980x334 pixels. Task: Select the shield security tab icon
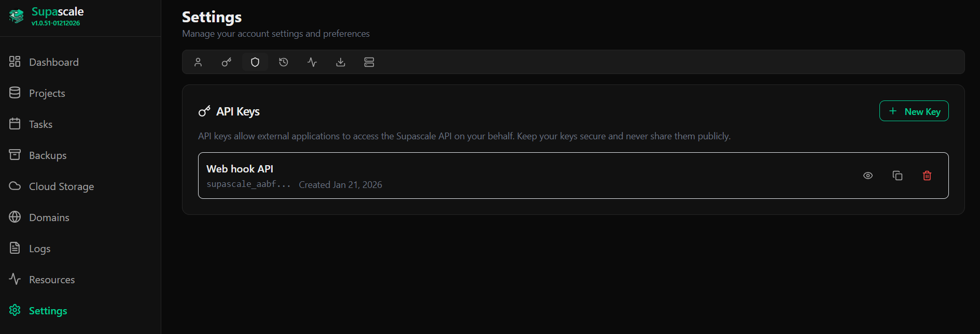pos(255,62)
